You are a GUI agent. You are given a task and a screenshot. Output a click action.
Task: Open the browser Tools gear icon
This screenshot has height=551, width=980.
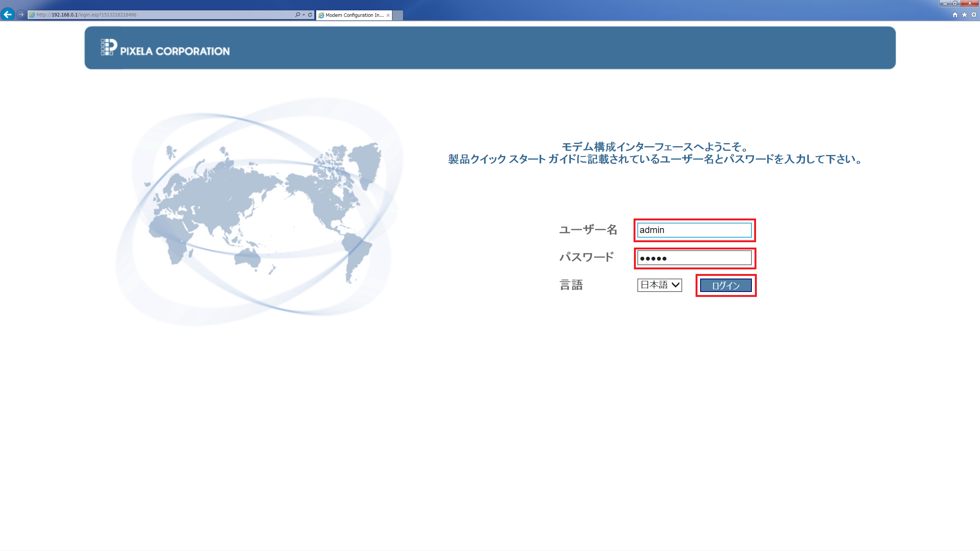pyautogui.click(x=973, y=15)
